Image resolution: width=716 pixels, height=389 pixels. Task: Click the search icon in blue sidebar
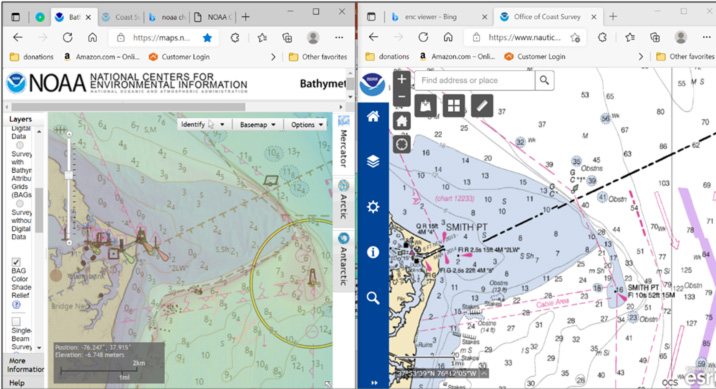pos(373,298)
